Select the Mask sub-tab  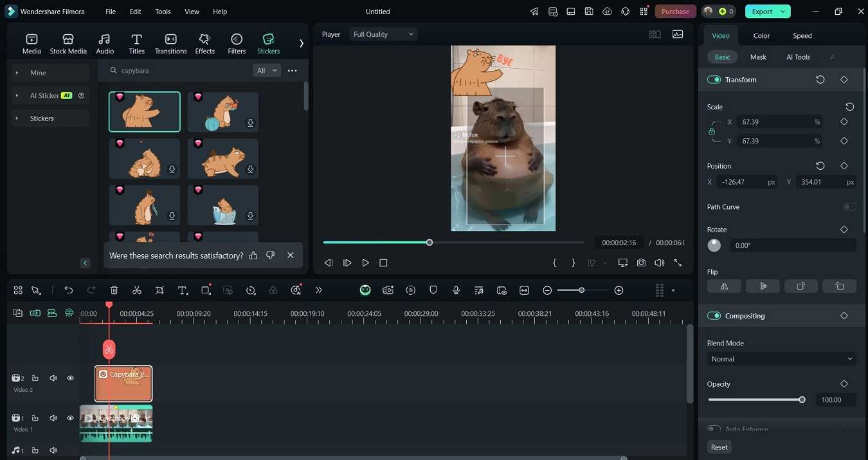pyautogui.click(x=758, y=57)
